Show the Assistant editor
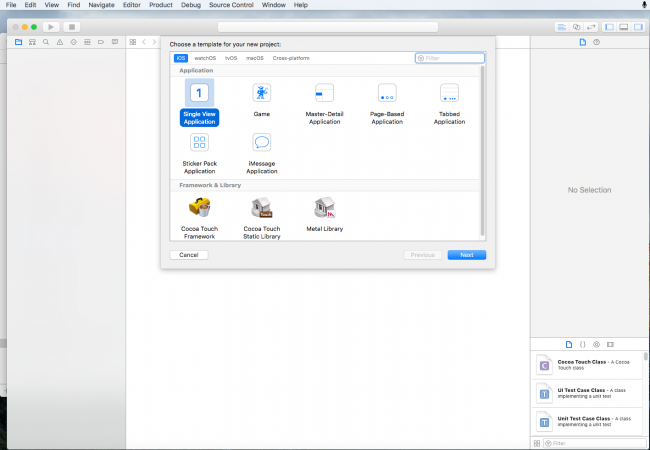The width and height of the screenshot is (650, 450). [576, 27]
